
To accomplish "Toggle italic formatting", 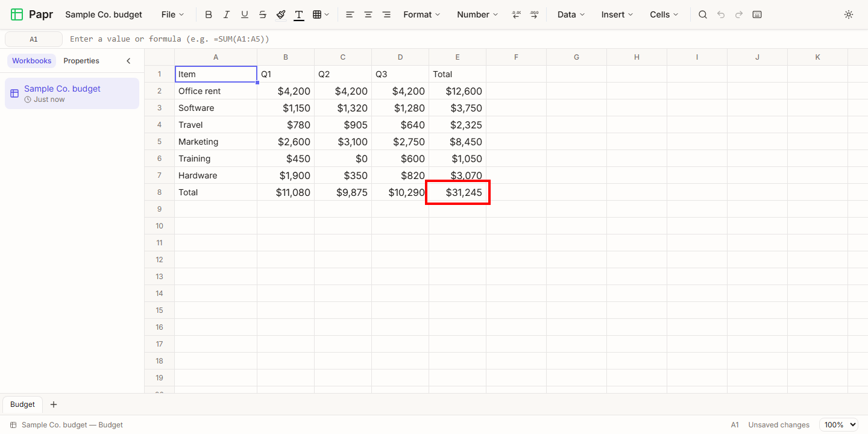I will pyautogui.click(x=227, y=14).
